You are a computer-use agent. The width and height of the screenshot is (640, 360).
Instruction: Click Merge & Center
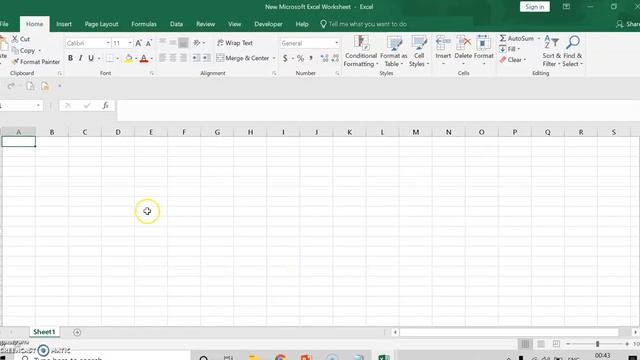pos(243,58)
